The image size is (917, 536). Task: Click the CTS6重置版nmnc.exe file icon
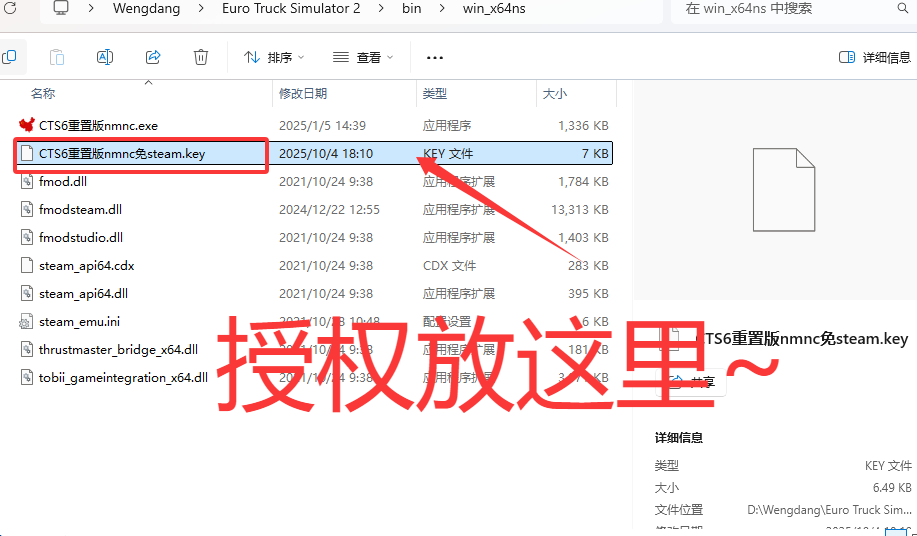click(27, 125)
